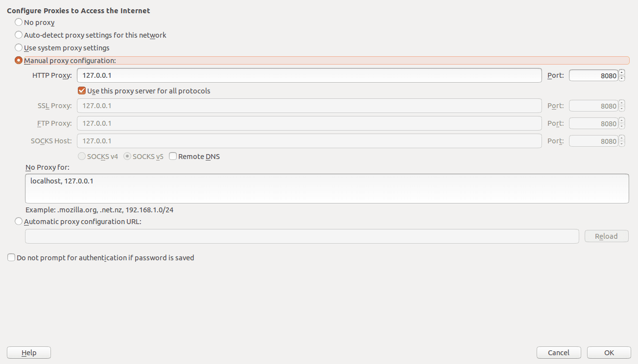Switch to SOCKS v4
The image size is (638, 364).
pos(81,156)
